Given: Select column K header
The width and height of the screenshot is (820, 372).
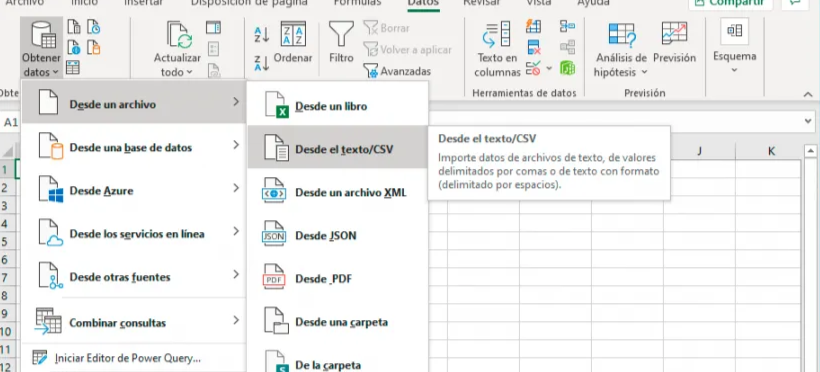Looking at the screenshot, I should (x=771, y=151).
